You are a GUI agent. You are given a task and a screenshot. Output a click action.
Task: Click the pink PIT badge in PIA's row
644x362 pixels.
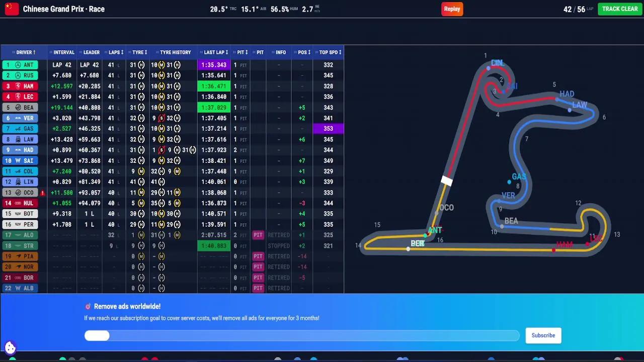tap(258, 256)
